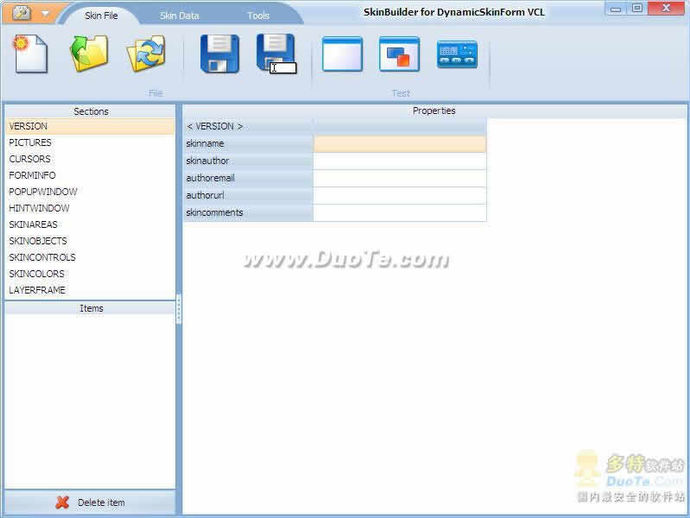Switch to the Skin File tab
This screenshot has width=690, height=518.
tap(101, 15)
